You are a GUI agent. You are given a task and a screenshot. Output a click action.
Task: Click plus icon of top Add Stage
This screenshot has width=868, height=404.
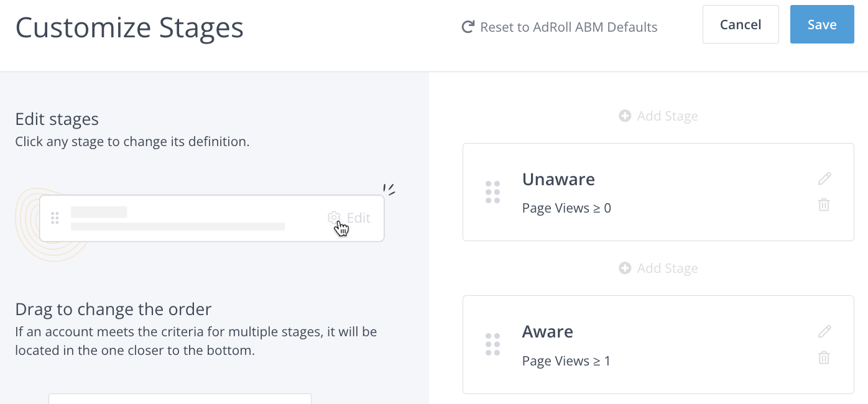coord(625,116)
